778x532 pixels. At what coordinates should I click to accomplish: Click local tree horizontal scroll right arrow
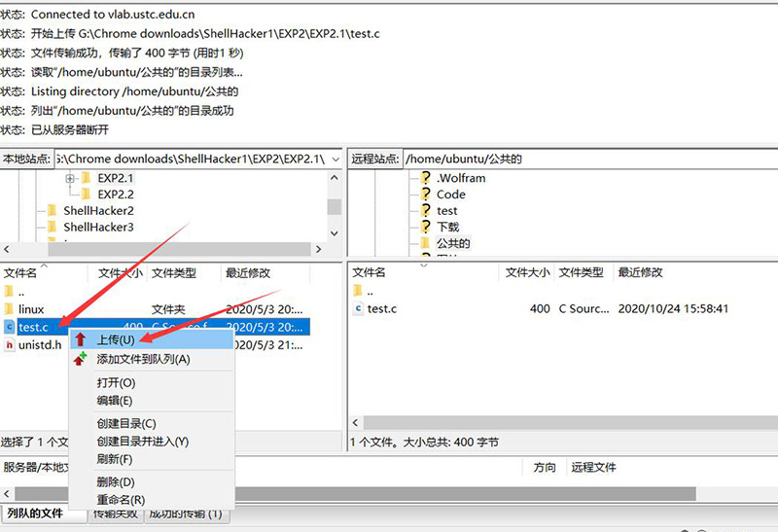point(319,249)
